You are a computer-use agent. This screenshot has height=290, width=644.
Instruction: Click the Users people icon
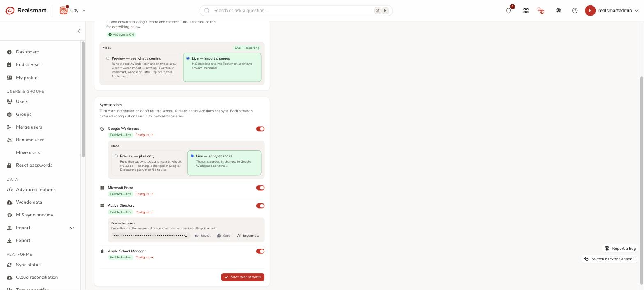click(x=9, y=101)
